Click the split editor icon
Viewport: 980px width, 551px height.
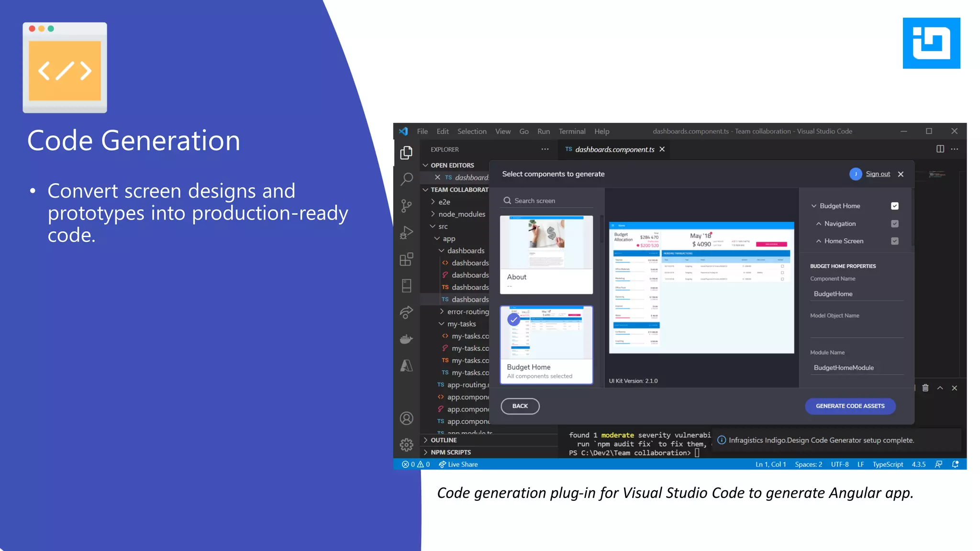(940, 149)
